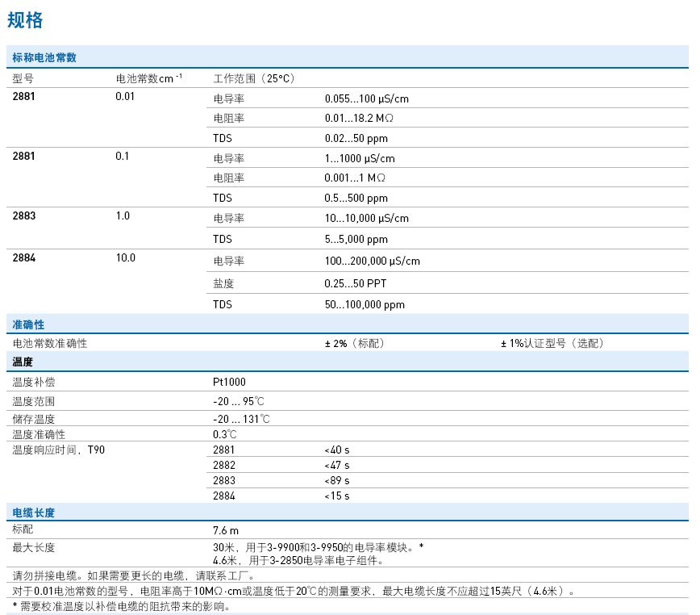700x615 pixels.
Task: Select the 标称电池常数 section header
Action: coord(44,58)
